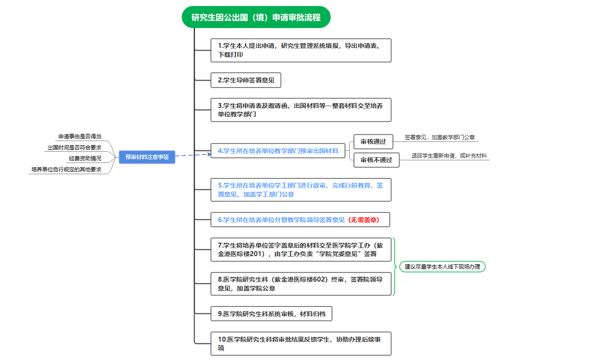Image resolution: width=590 pixels, height=364 pixels.
Task: Select 培养单位自行规定的其他要求 sub-item
Action: coord(66,170)
